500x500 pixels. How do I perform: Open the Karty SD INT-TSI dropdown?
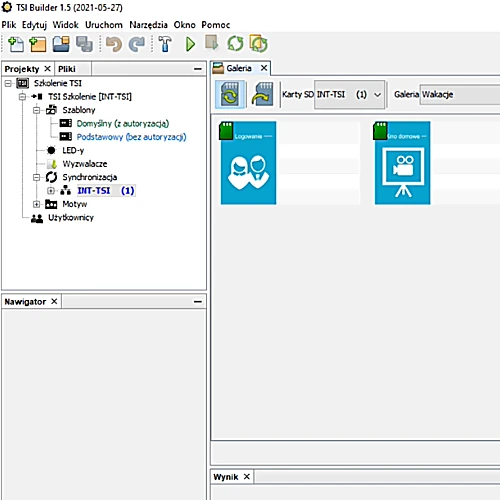349,95
